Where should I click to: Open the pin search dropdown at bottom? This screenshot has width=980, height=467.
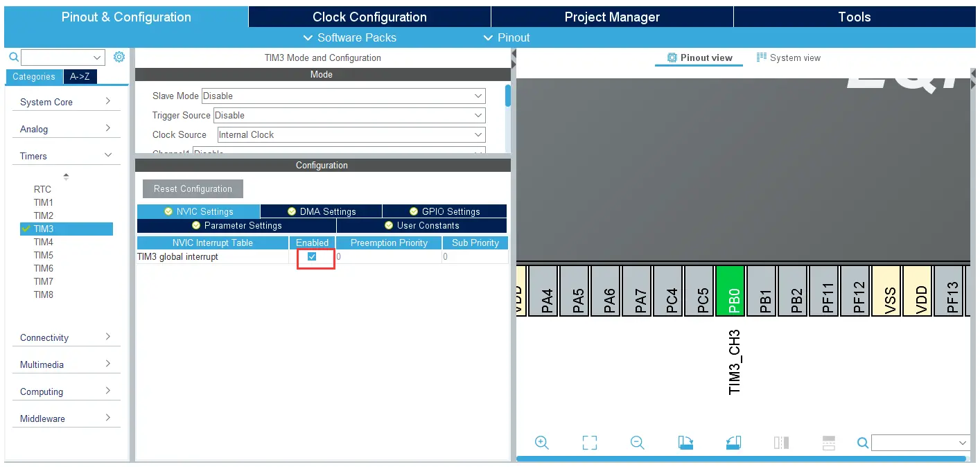point(963,443)
